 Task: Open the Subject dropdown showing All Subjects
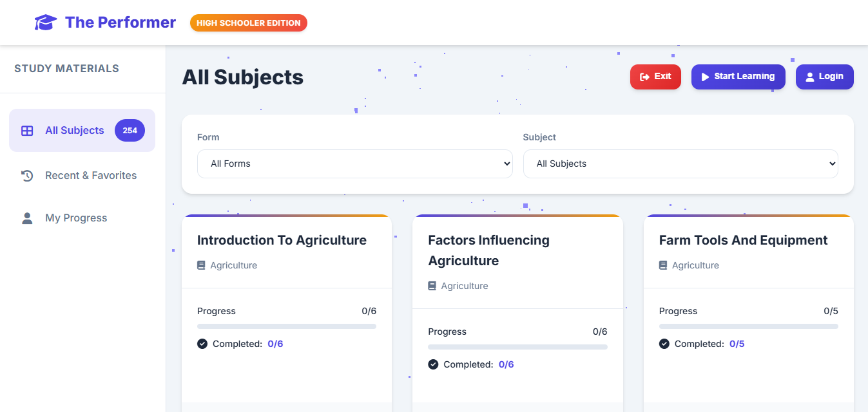coord(680,164)
